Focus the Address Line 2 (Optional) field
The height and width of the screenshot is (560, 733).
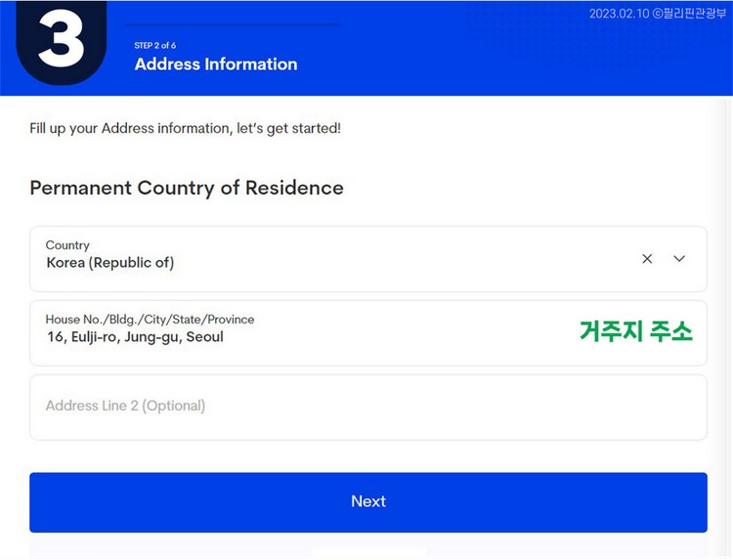[368, 408]
